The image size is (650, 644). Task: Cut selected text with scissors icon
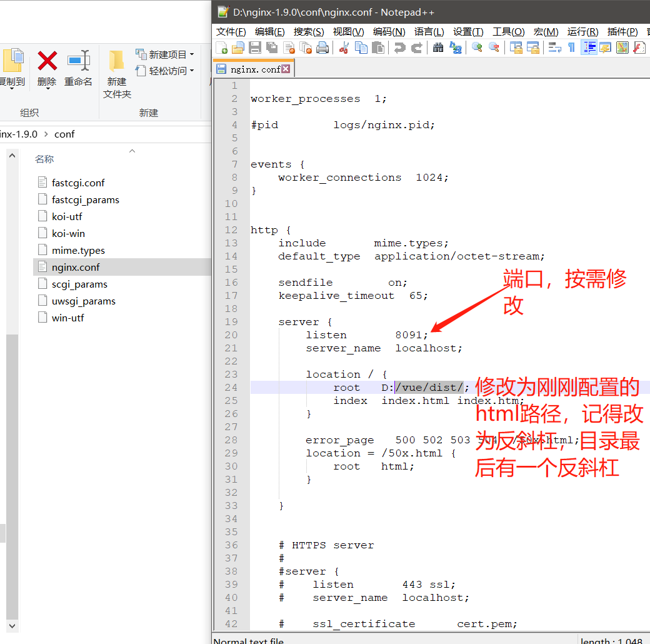click(x=344, y=48)
